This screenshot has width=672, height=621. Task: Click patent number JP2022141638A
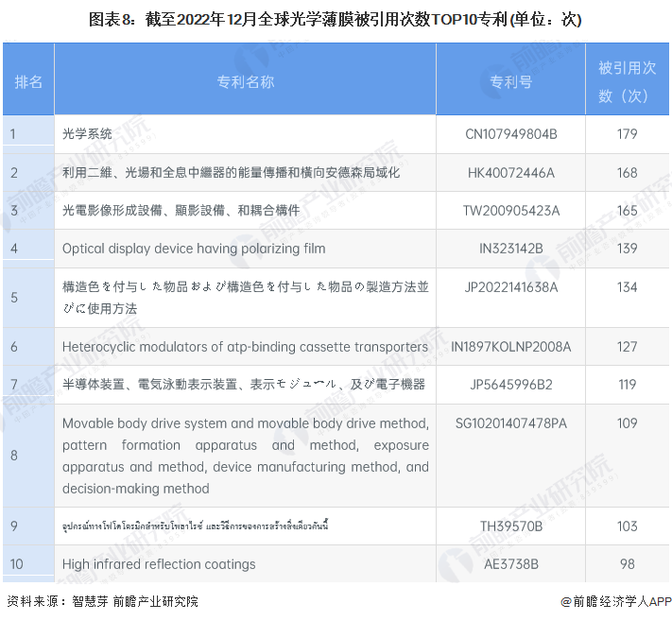[x=510, y=287]
